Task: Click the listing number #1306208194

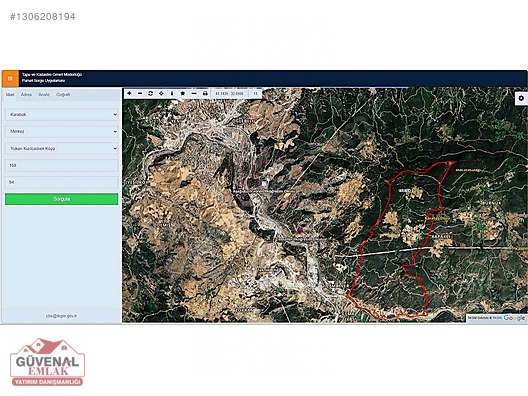Action: 43,17
